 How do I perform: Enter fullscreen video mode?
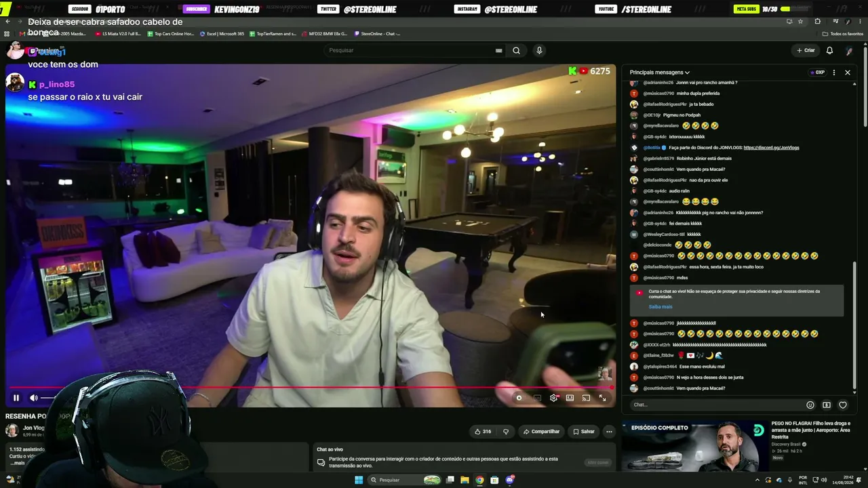coord(602,398)
